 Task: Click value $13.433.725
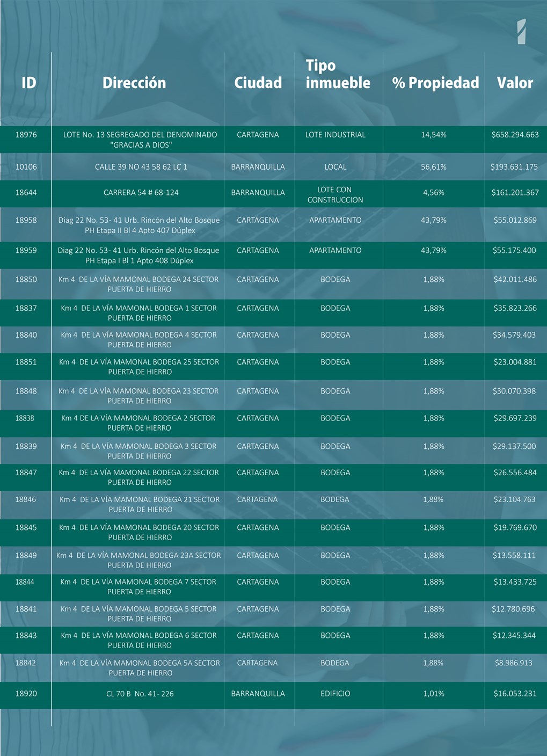pos(515,581)
